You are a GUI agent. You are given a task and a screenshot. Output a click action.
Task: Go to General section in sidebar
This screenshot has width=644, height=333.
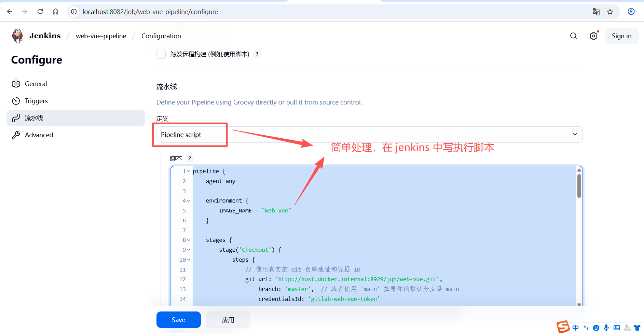76,84
